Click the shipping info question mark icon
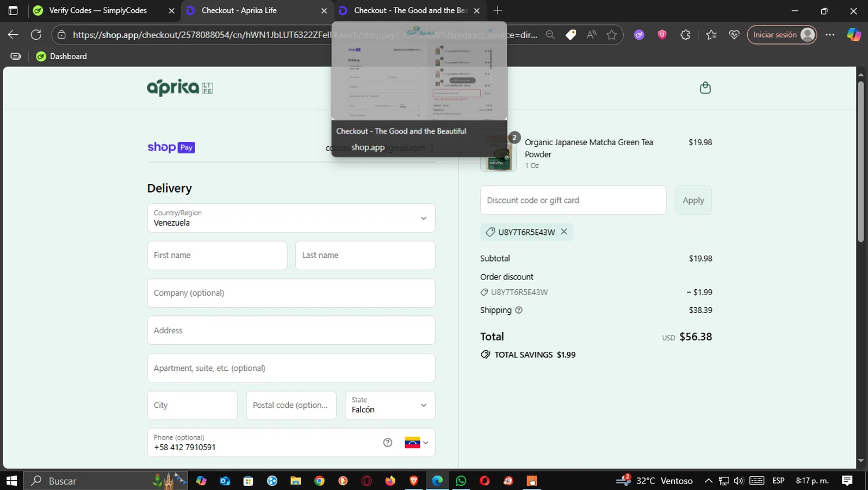The width and height of the screenshot is (868, 490). pos(518,310)
